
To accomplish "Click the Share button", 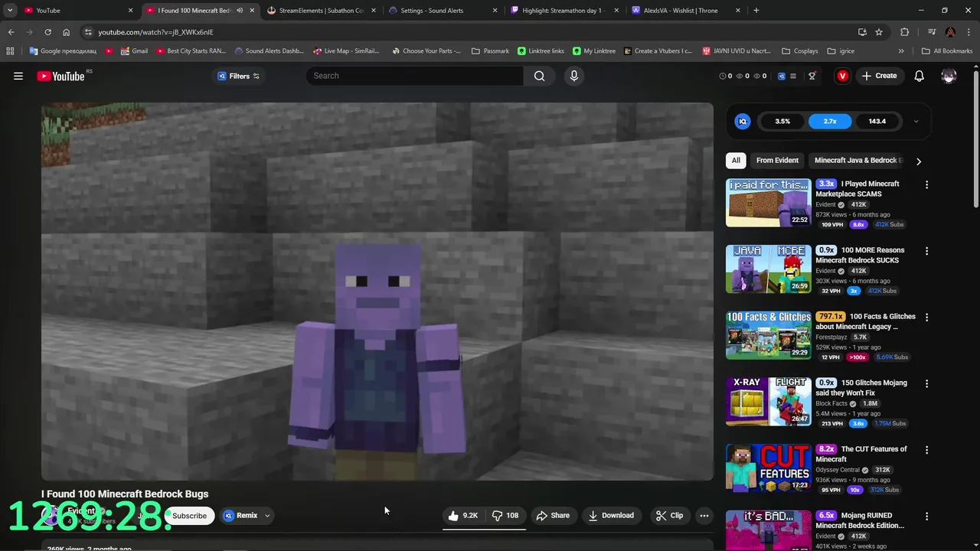I will [x=553, y=516].
